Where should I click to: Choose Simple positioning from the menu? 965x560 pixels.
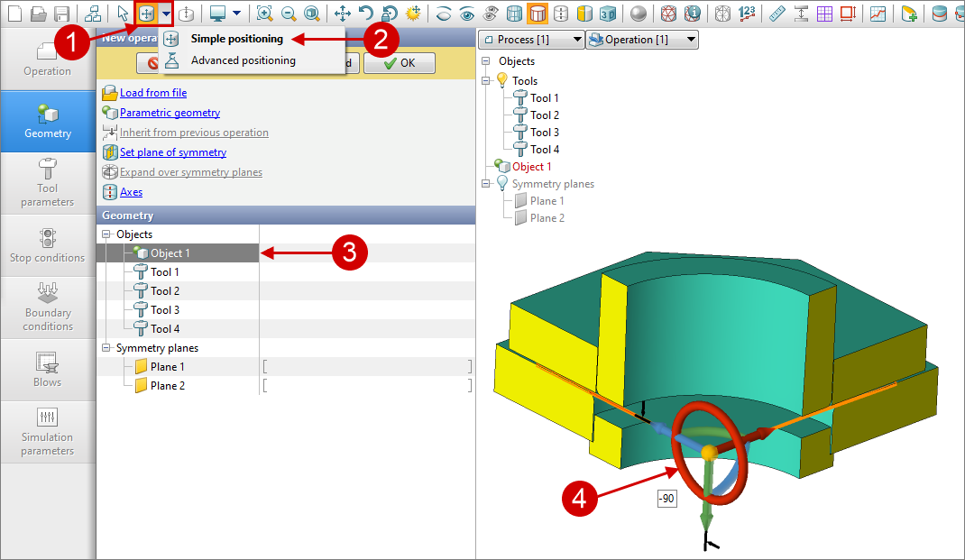[236, 39]
